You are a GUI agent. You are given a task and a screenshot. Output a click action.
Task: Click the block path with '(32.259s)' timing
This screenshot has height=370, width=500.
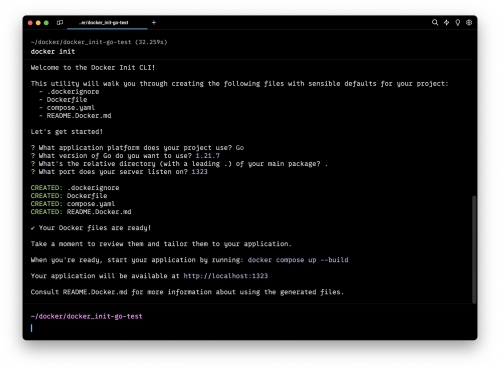(x=99, y=42)
